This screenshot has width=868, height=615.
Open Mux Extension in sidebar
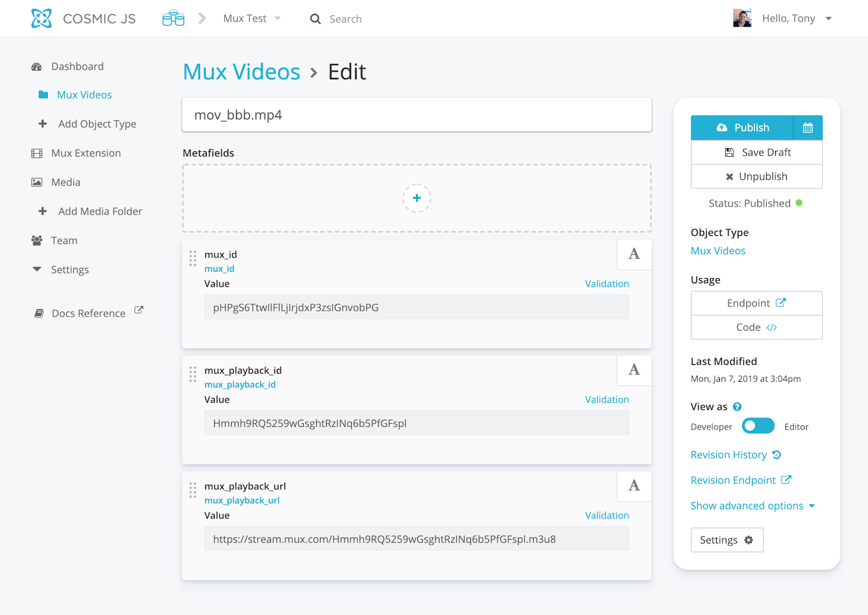click(86, 153)
